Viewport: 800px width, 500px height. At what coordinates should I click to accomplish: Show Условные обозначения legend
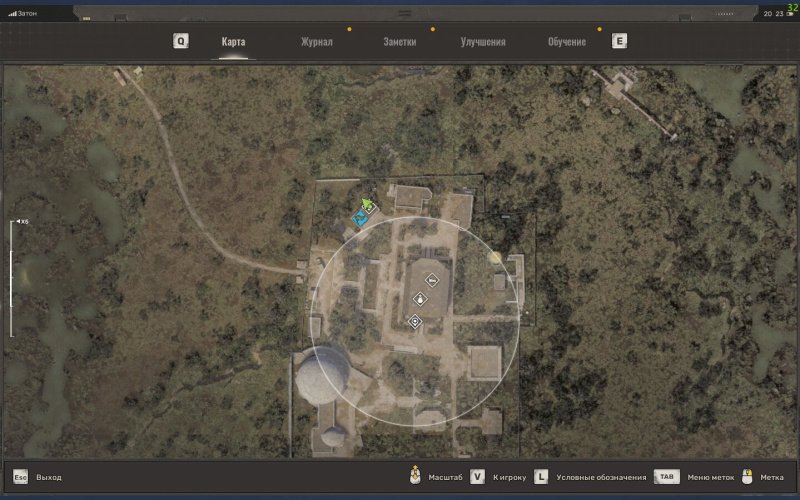pos(541,477)
